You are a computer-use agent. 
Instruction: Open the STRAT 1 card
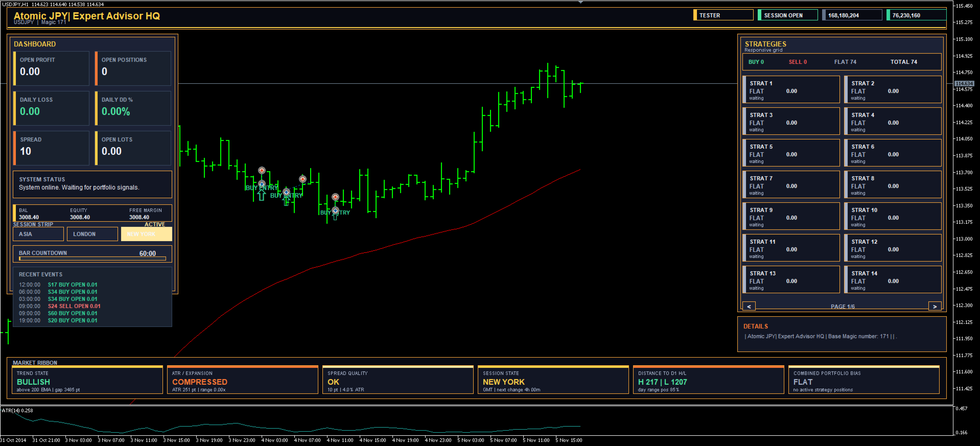click(x=791, y=89)
